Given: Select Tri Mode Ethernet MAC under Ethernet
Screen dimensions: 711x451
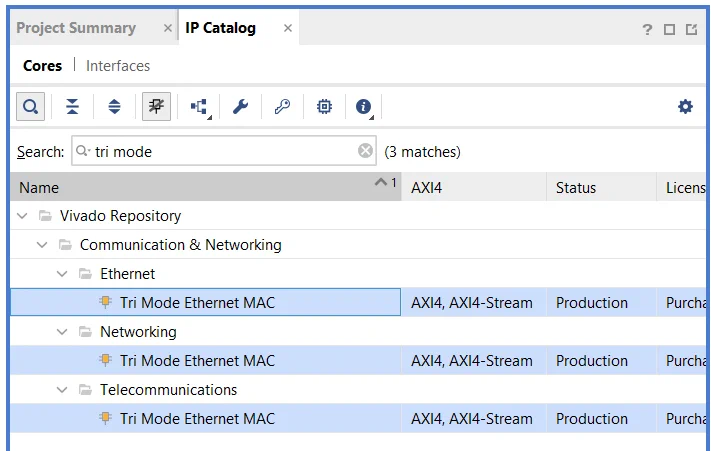Looking at the screenshot, I should (197, 303).
